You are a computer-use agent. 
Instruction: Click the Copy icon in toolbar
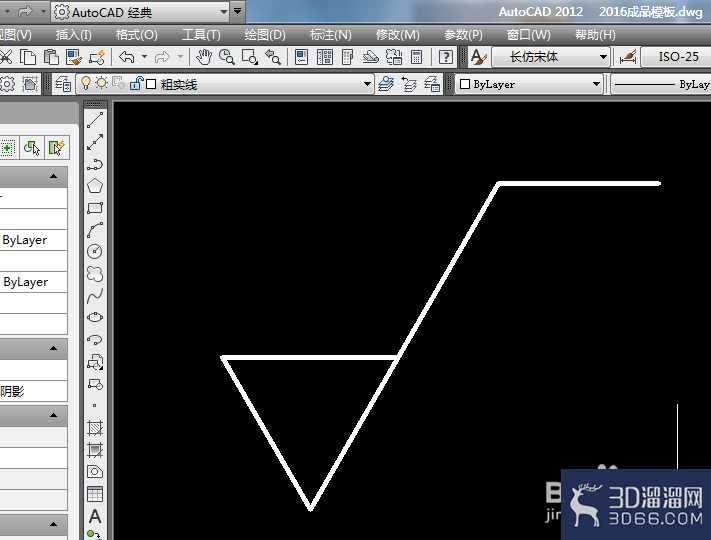click(29, 57)
